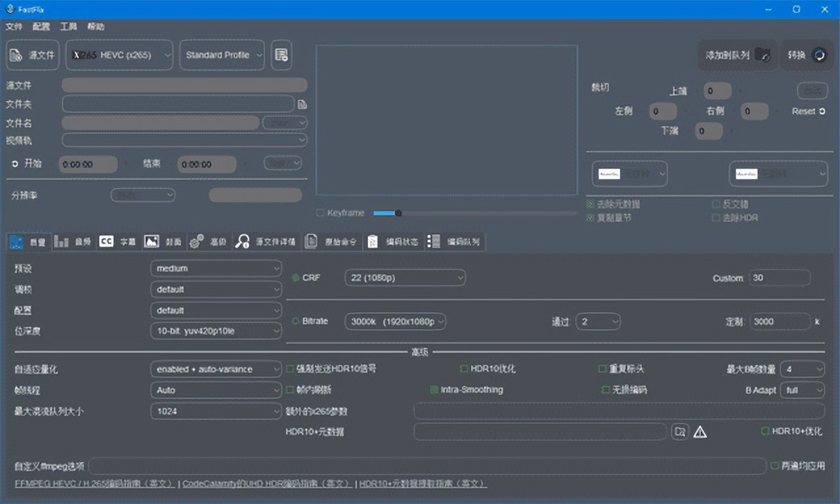Switch to the CC 字幕 subtitles tab
This screenshot has width=840, height=504.
click(117, 241)
